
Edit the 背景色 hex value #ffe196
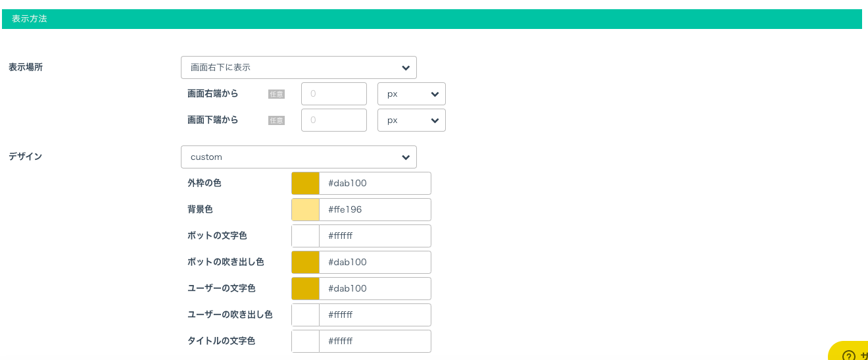coord(375,209)
